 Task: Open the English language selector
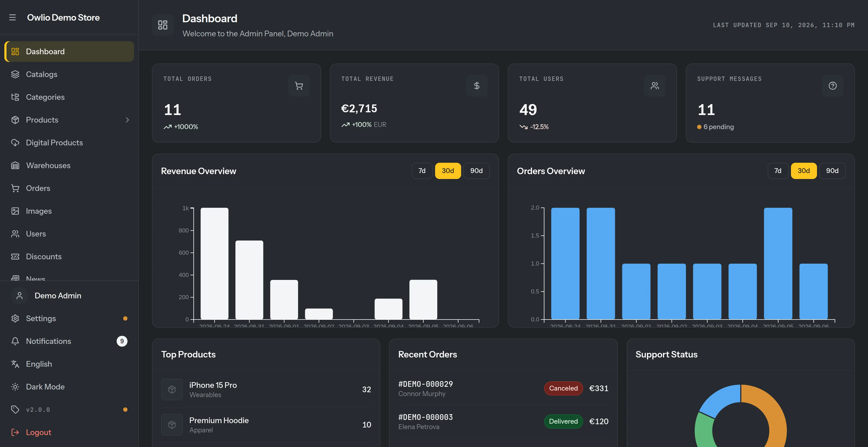[x=69, y=364]
